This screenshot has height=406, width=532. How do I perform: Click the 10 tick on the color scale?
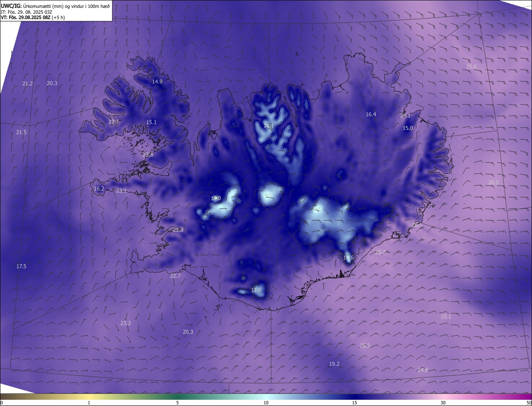coord(266,403)
